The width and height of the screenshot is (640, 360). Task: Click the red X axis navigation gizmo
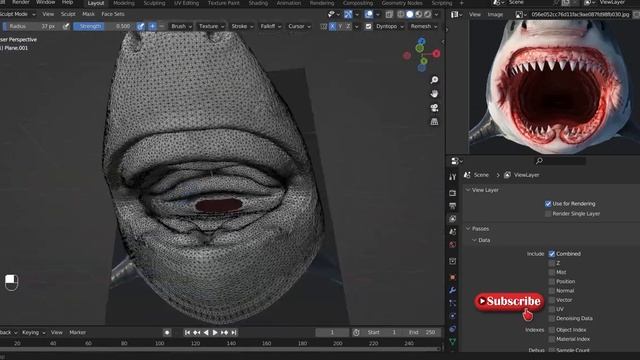tap(436, 53)
